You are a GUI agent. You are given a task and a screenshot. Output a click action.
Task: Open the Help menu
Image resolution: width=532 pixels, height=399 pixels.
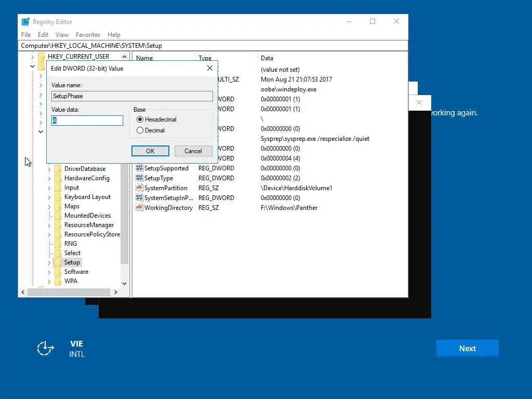114,35
